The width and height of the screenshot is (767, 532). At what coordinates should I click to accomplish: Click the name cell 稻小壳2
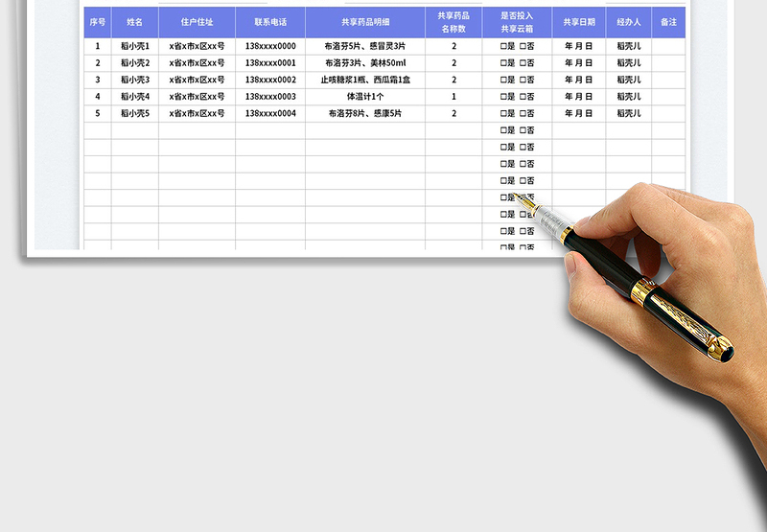pyautogui.click(x=134, y=63)
